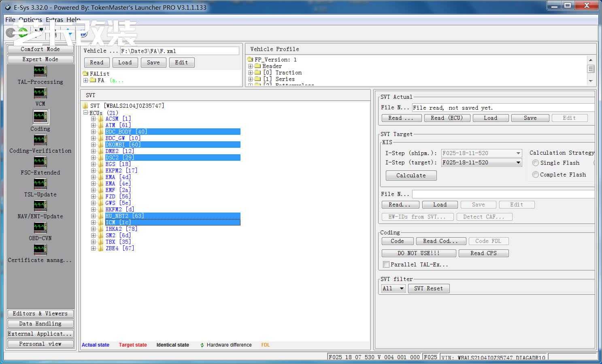
Task: Open the SVT filter All dropdown
Action: [x=393, y=288]
